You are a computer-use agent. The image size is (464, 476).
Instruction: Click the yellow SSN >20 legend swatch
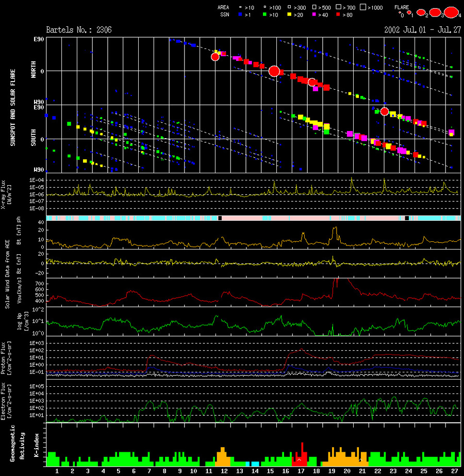pyautogui.click(x=289, y=14)
